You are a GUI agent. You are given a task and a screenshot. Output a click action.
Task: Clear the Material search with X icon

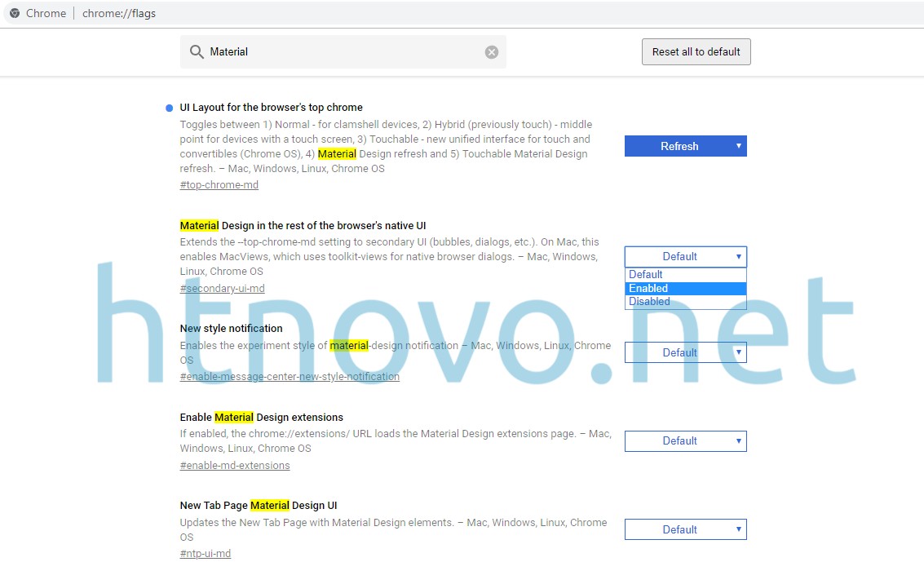(492, 52)
